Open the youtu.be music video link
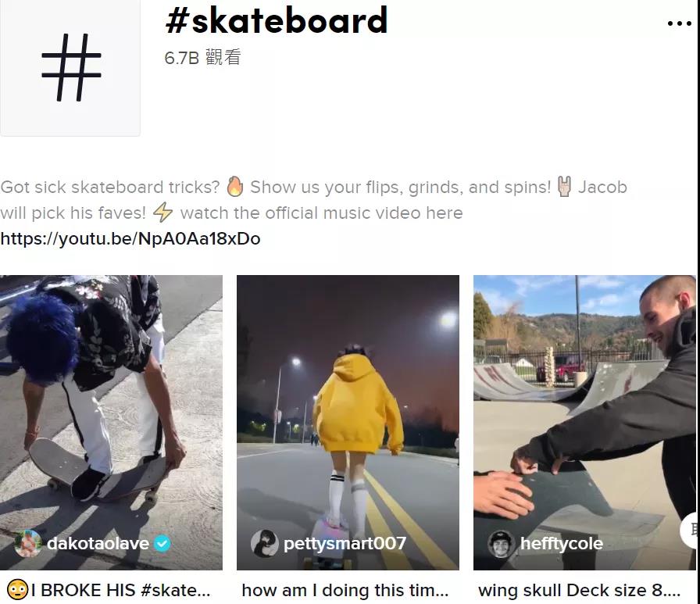 (x=130, y=239)
